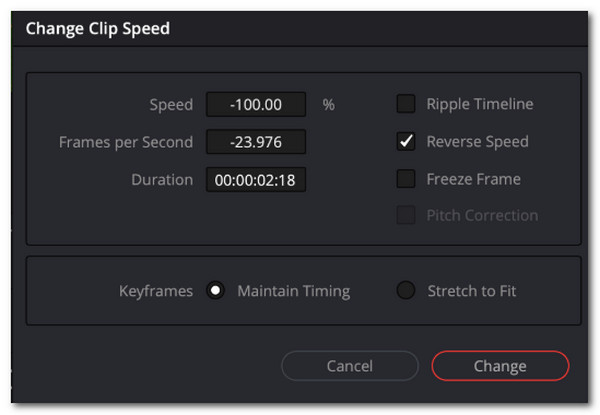The width and height of the screenshot is (600, 415).
Task: Select the Stretch to Fit radio button
Action: point(406,292)
